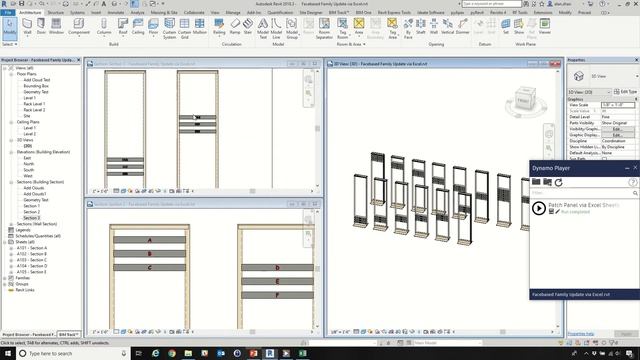Viewport: 640px width, 360px height.
Task: Switch to the Collaborate ribbon tab
Action: click(x=194, y=13)
